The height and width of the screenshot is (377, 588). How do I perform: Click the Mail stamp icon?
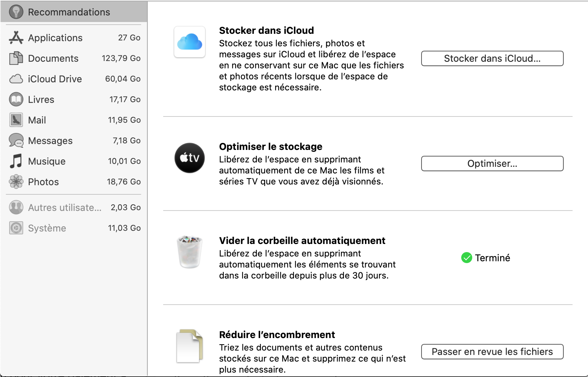[x=16, y=120]
